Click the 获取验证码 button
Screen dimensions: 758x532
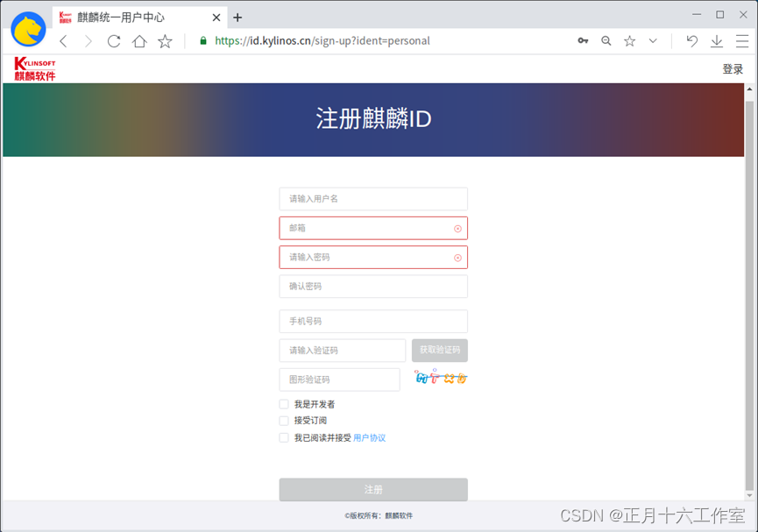point(440,351)
